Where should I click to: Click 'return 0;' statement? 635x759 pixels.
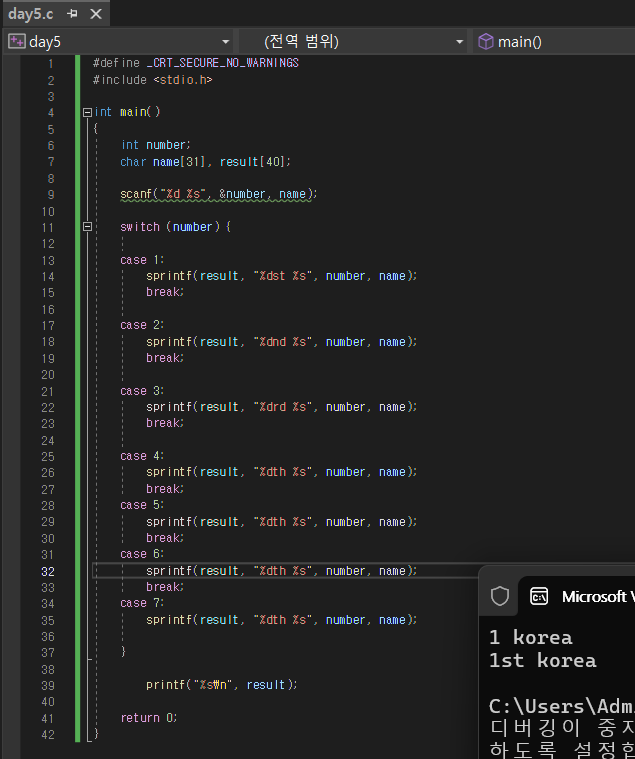tap(149, 718)
